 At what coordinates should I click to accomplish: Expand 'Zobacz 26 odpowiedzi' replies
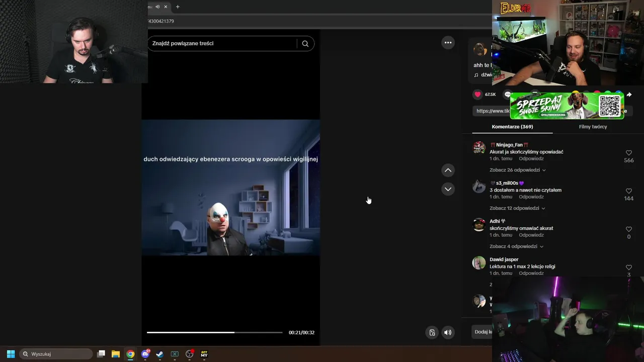tap(517, 170)
